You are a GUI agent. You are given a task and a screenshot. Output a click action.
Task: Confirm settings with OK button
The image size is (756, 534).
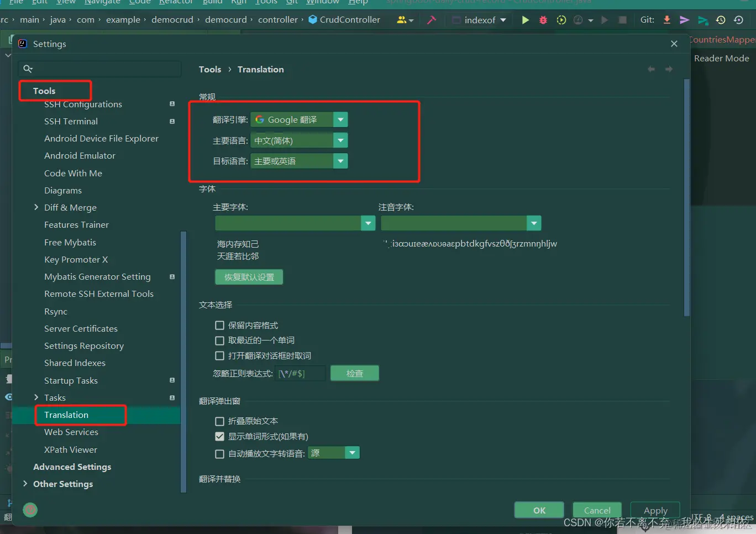click(x=539, y=510)
